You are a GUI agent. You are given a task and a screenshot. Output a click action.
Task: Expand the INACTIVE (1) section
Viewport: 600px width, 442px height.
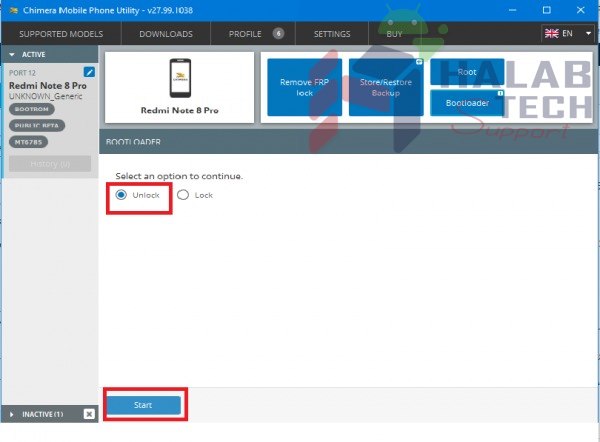(x=11, y=414)
